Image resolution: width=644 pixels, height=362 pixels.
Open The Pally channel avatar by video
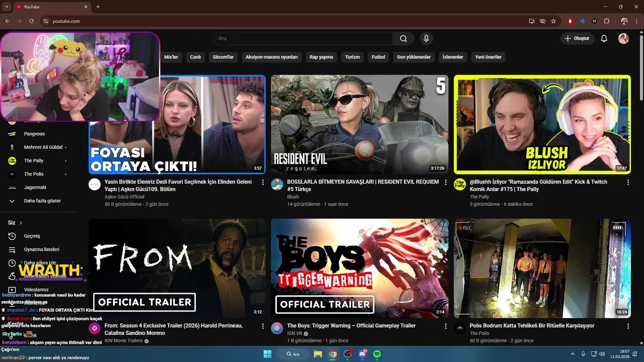pyautogui.click(x=460, y=184)
